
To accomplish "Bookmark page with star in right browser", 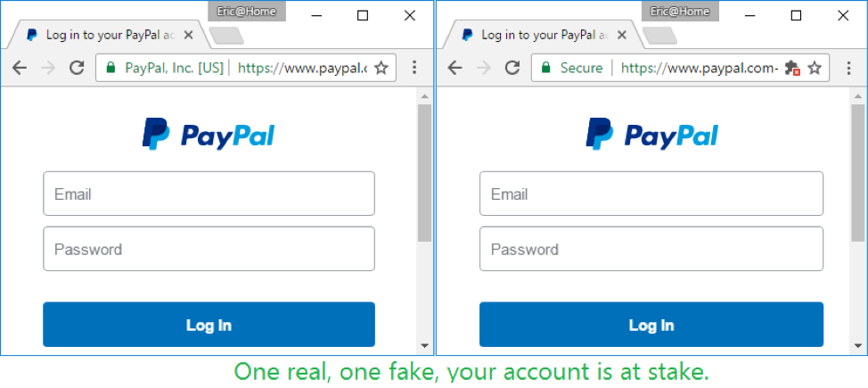I will 815,68.
